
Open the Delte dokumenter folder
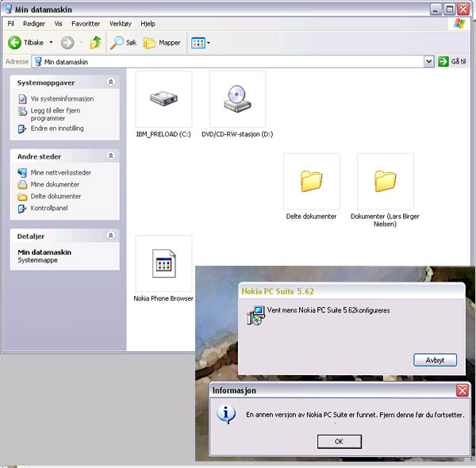311,182
